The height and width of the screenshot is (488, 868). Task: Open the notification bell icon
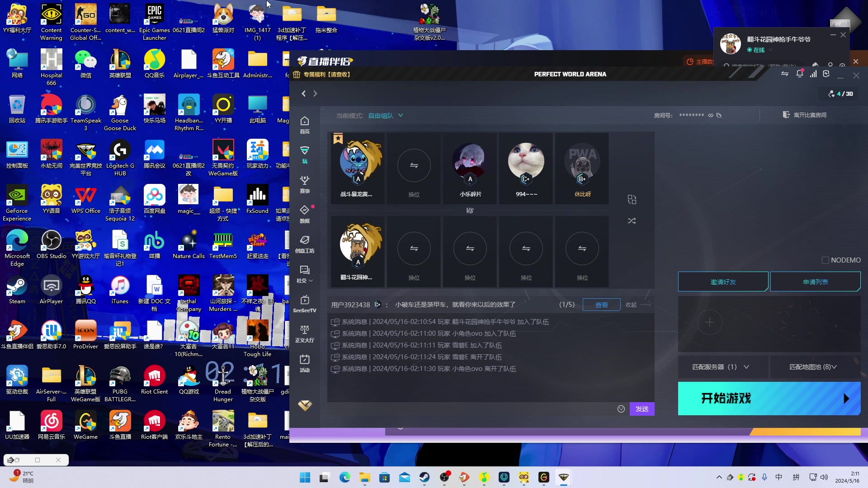click(800, 74)
